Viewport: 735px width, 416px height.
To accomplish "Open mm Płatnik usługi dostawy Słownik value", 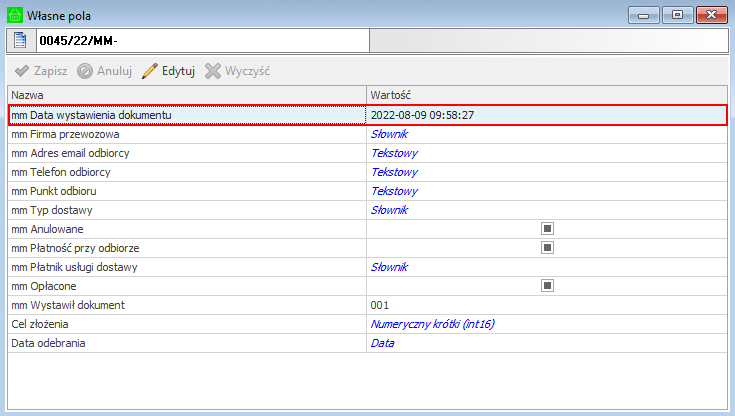I will pos(389,267).
